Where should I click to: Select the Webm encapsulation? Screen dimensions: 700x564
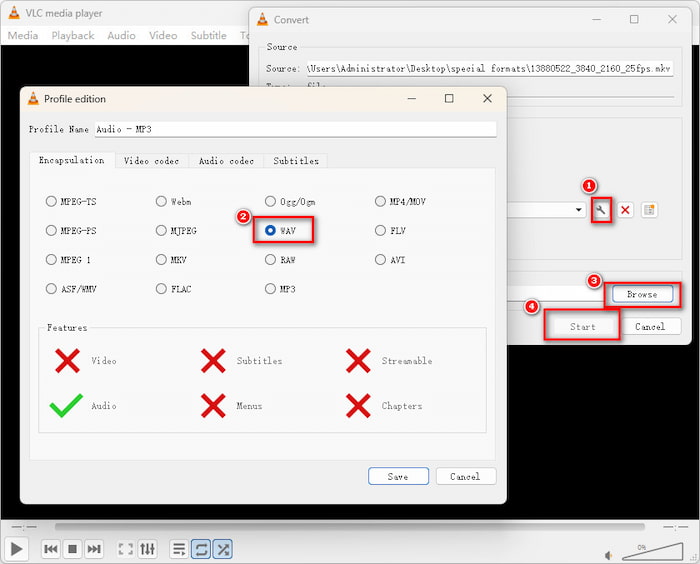[x=174, y=201]
